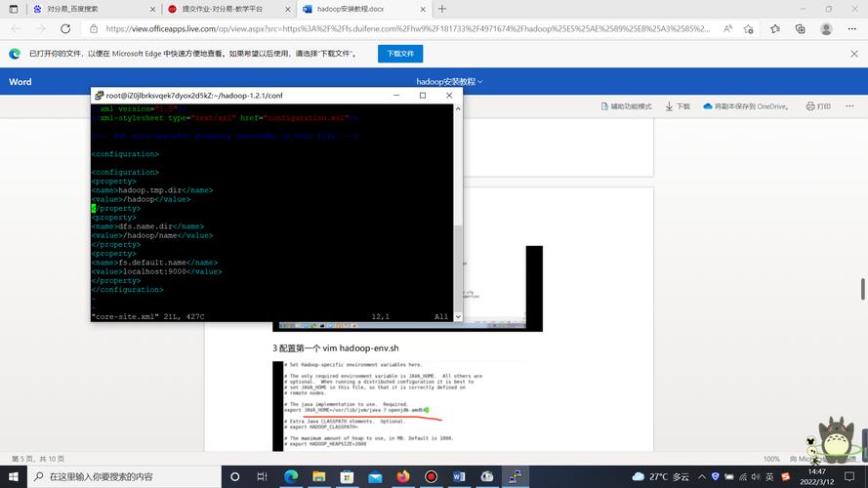
Task: Click the 100% zoom level
Action: click(x=771, y=459)
